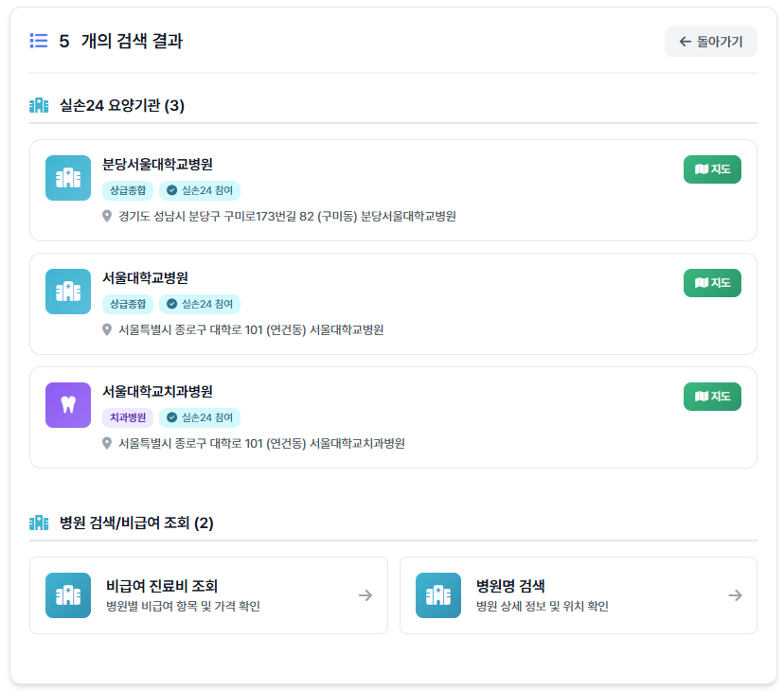Image resolution: width=784 pixels, height=691 pixels.
Task: Click the 서울대학교병원 hospital building icon
Action: [x=68, y=292]
